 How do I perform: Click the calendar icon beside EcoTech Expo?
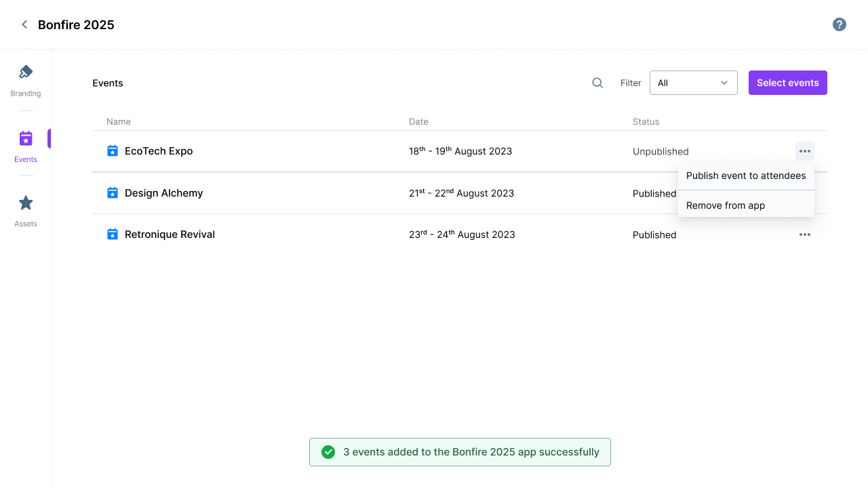click(113, 150)
